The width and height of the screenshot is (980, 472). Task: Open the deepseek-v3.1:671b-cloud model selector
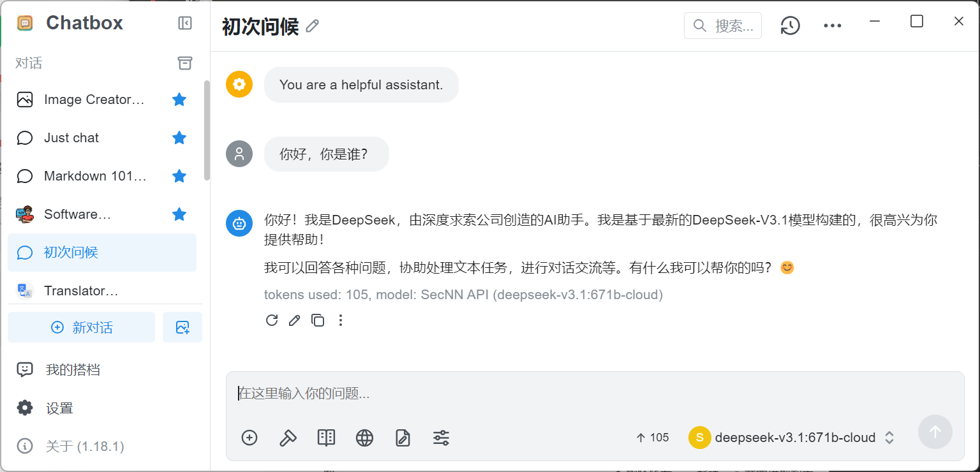(x=792, y=438)
